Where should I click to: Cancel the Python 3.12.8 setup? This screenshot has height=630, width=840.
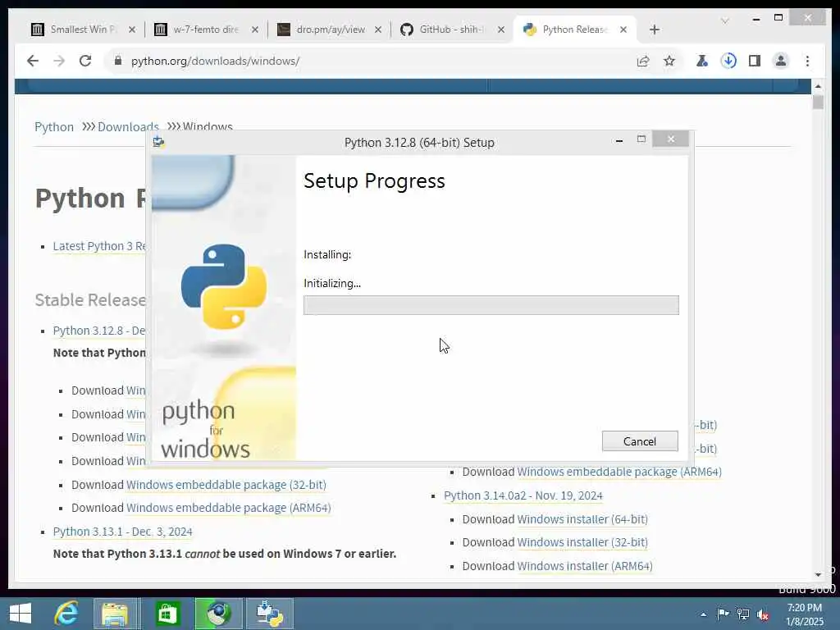(x=640, y=441)
